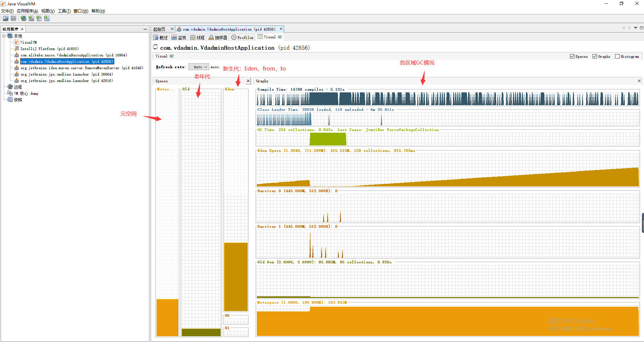Click the Load snapshot folder toolbar icon
Screen dimensions: 644x342
pos(6,18)
